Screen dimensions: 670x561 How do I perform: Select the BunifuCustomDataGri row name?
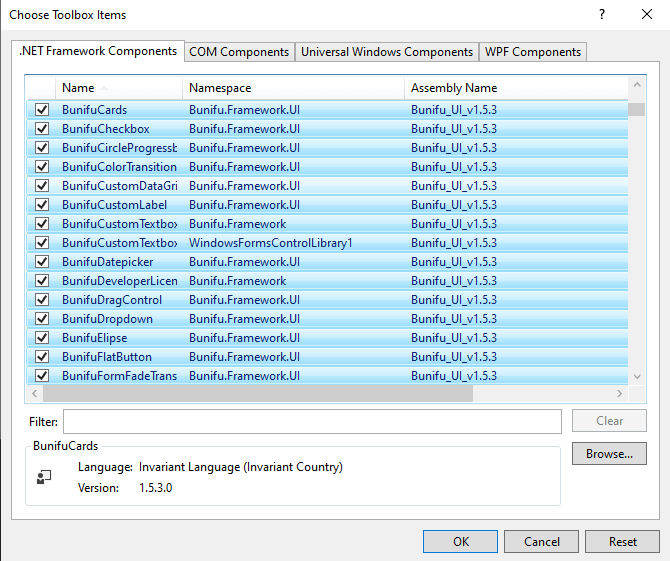[x=120, y=186]
